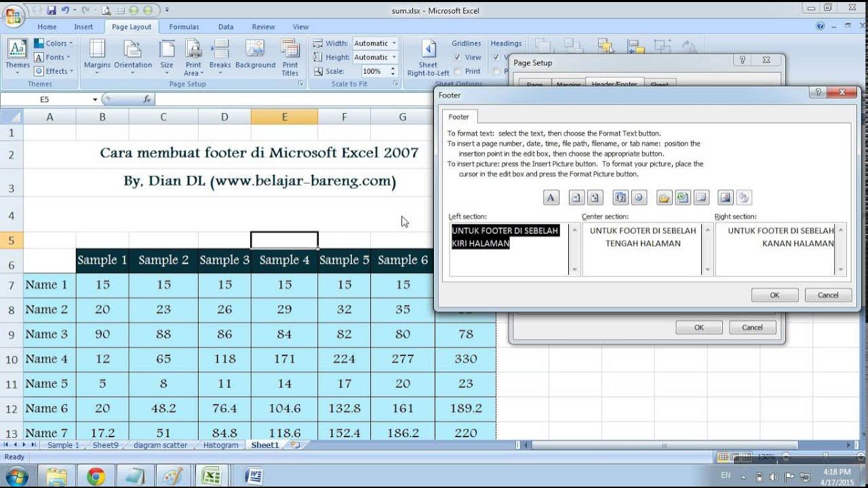The height and width of the screenshot is (488, 868).
Task: Open the Print Area menu
Action: (x=193, y=58)
